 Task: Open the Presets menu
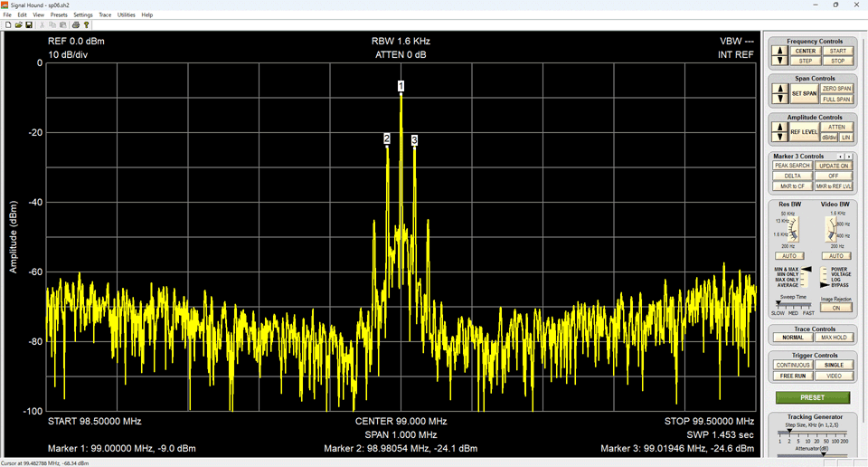click(x=59, y=15)
